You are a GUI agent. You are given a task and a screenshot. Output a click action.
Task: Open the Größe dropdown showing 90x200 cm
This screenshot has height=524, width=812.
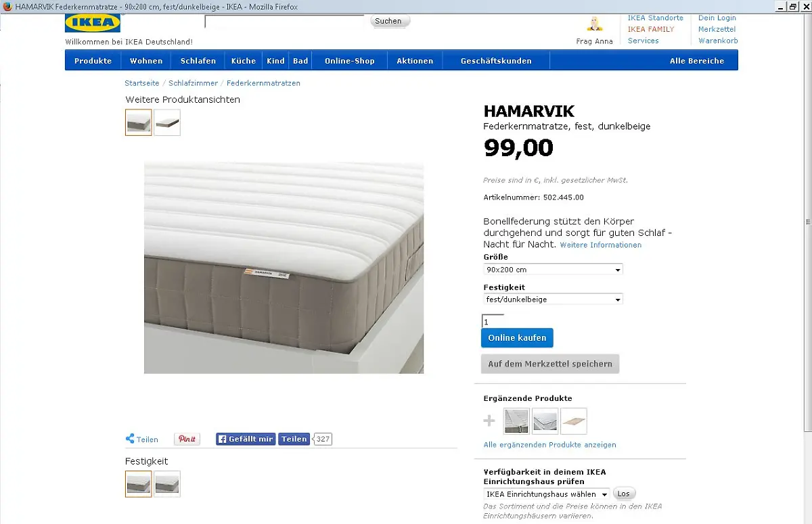tap(553, 269)
